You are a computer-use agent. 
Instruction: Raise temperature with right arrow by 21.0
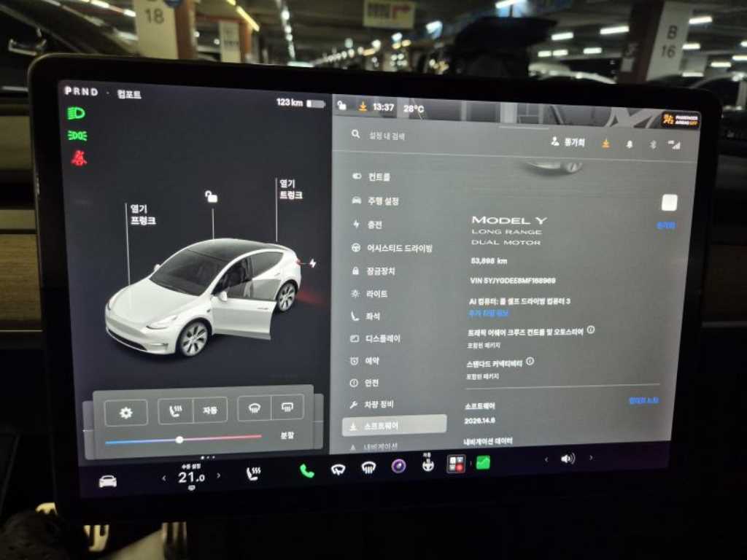[x=219, y=475]
